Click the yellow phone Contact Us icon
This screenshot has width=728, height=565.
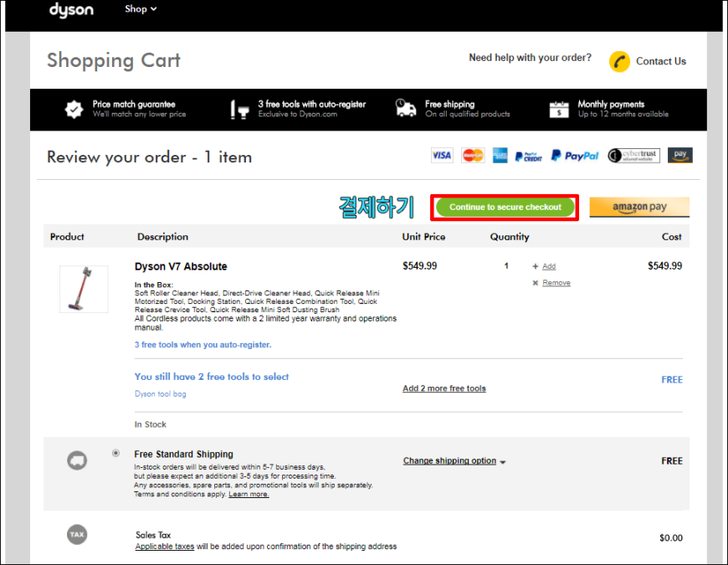click(x=619, y=61)
